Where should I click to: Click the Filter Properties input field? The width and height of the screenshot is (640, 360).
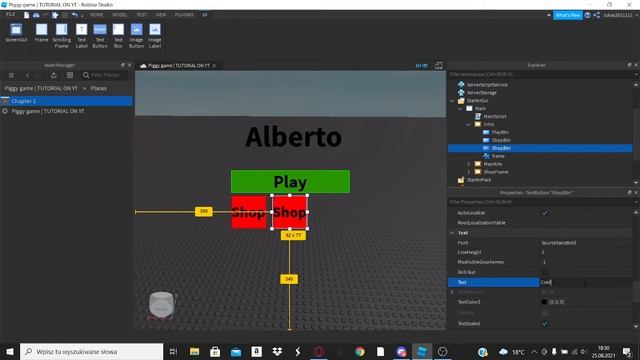(541, 202)
